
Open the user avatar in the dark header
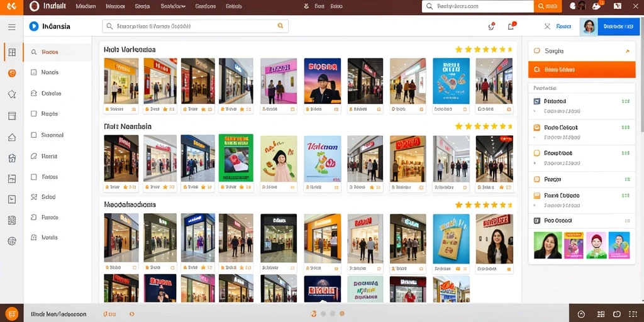coord(582,6)
